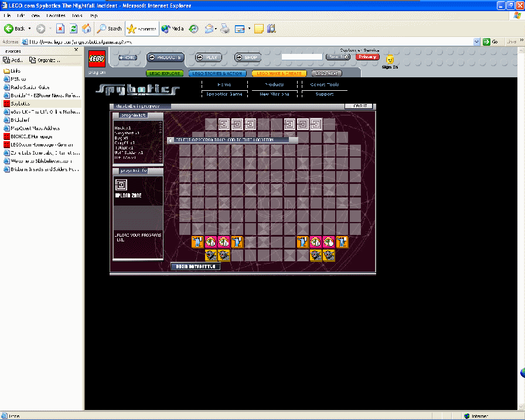Viewport: 525px width, 420px height.
Task: Open the Edit menu
Action: click(x=21, y=15)
